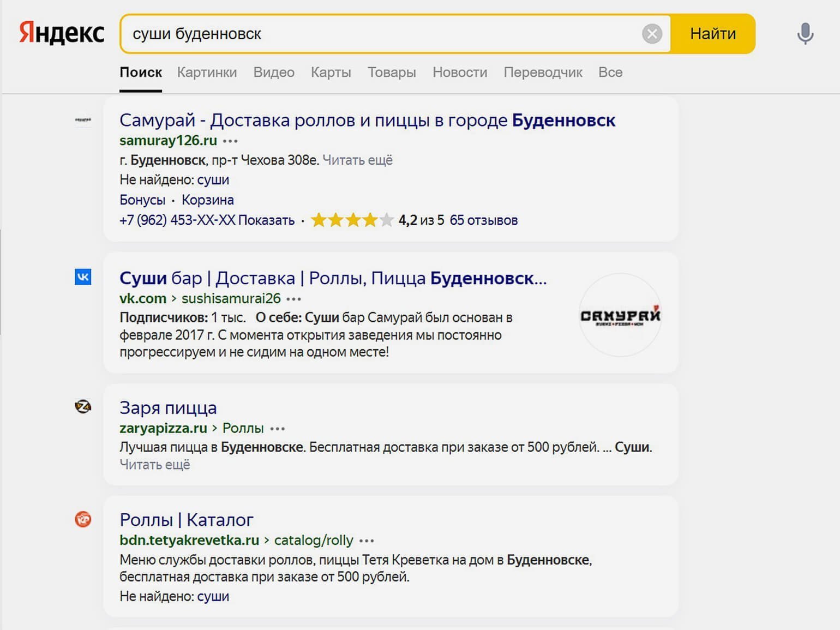Switch to the Карты tab
The image size is (840, 630).
click(x=331, y=73)
